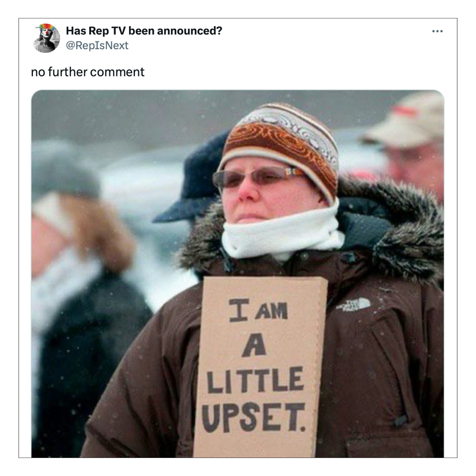Screen dimensions: 476x476
Task: Click "I AM" on the cardboard sign
Action: 258,310
